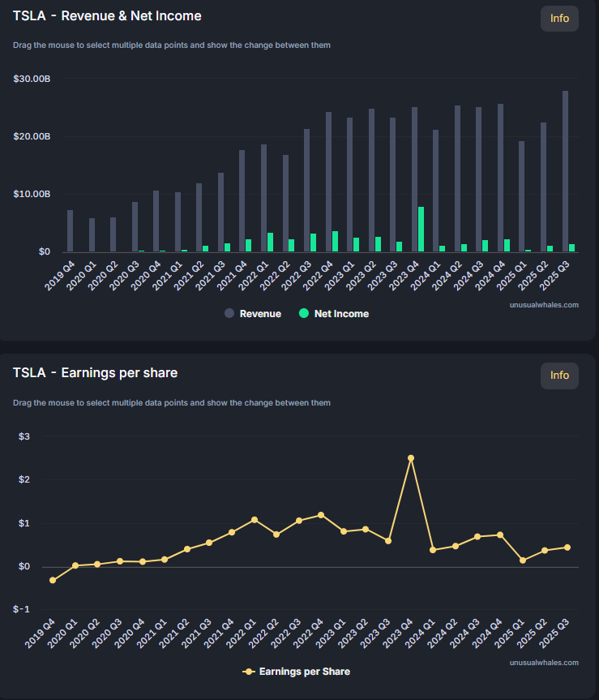Toggle the Revenue series in legend
The width and height of the screenshot is (599, 700).
coord(260,314)
